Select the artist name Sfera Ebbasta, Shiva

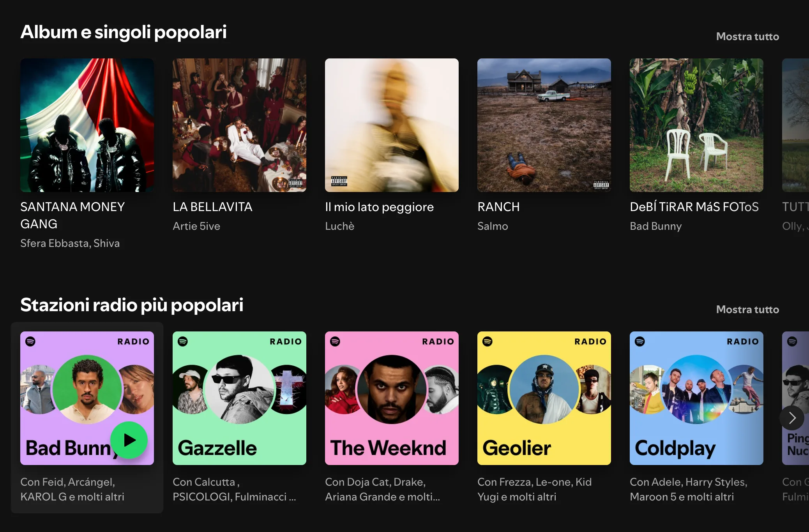click(x=70, y=243)
